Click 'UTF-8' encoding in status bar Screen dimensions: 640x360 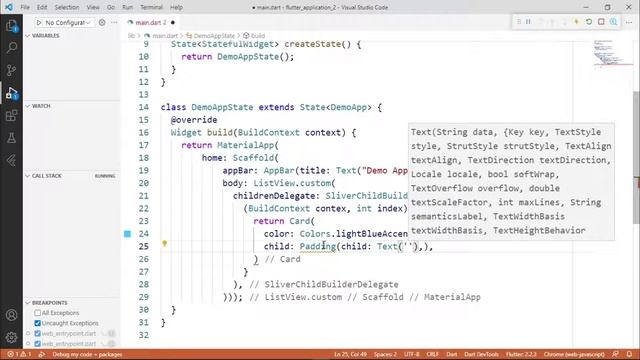pyautogui.click(x=412, y=354)
